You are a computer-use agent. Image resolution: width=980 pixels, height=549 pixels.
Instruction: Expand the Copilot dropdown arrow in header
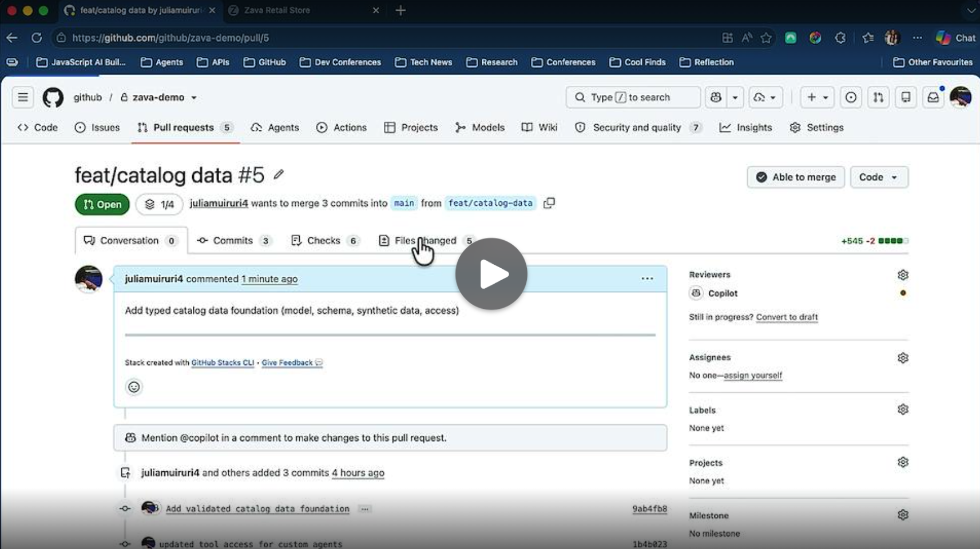coord(735,97)
